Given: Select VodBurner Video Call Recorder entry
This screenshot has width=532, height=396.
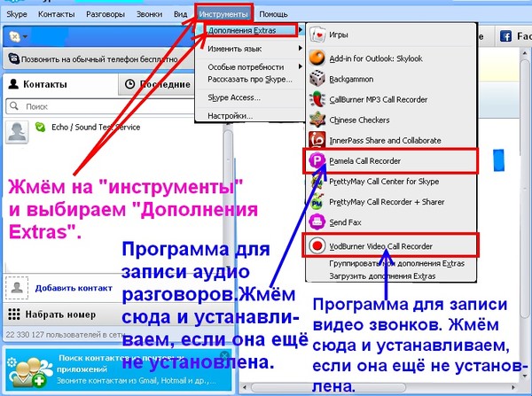Looking at the screenshot, I should pos(390,245).
